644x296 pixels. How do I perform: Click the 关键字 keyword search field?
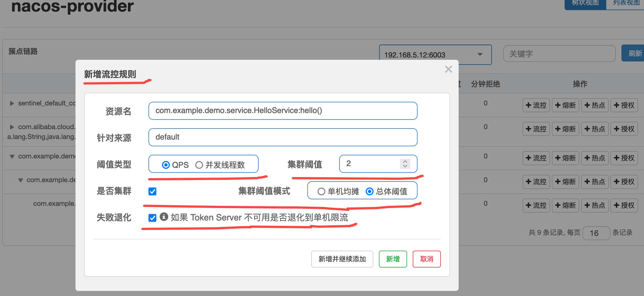(559, 54)
